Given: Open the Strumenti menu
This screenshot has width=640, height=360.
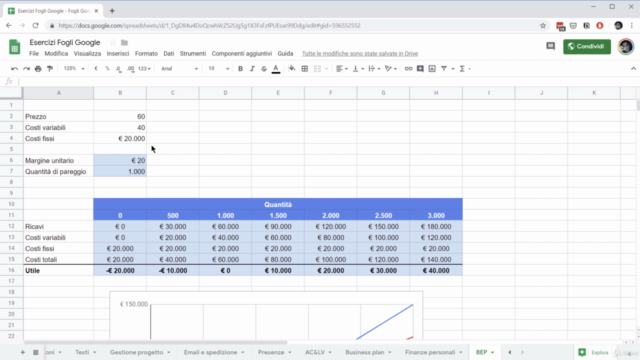Looking at the screenshot, I should (x=193, y=53).
